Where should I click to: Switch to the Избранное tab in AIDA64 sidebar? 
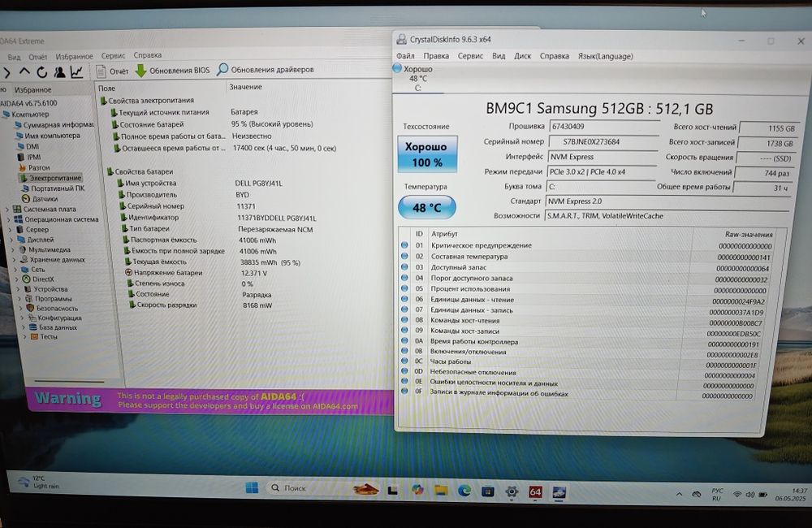point(32,89)
